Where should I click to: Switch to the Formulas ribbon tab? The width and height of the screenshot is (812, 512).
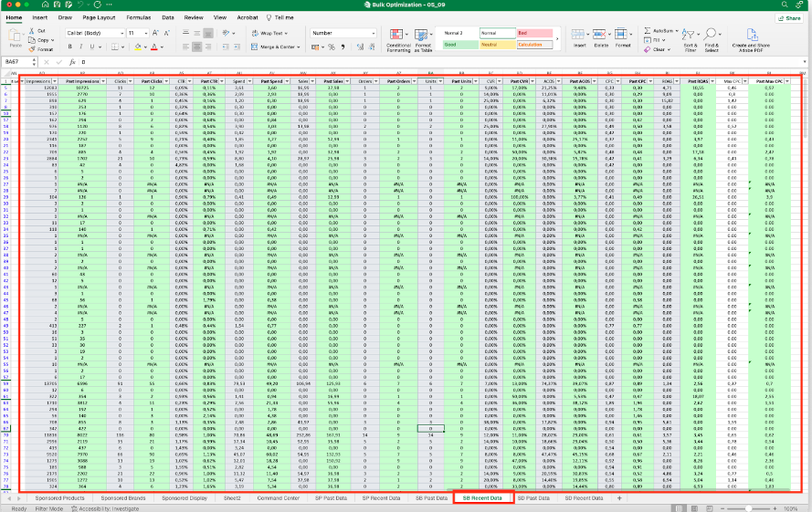click(x=138, y=17)
